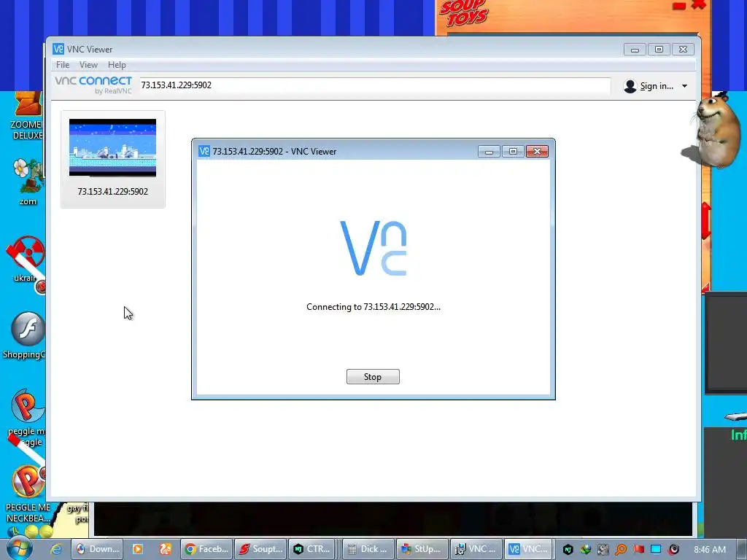Open the Sign in dropdown arrow
This screenshot has height=560, width=747.
(x=684, y=86)
